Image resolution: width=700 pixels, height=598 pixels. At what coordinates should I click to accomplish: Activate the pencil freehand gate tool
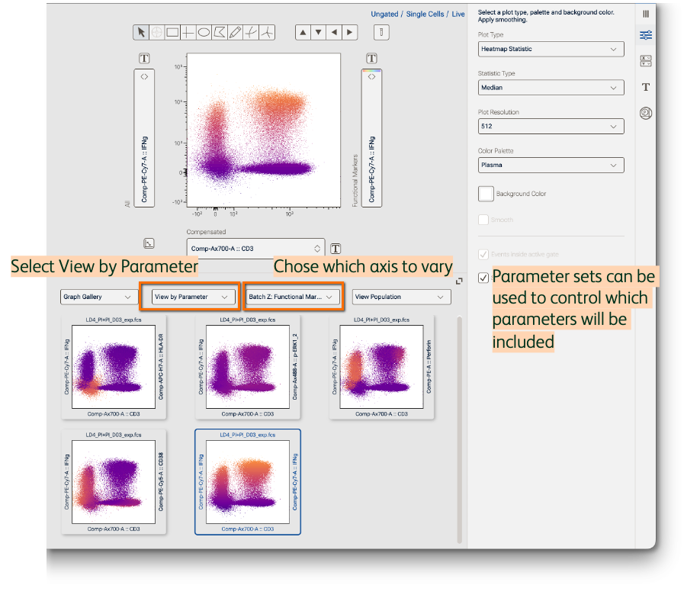[235, 32]
